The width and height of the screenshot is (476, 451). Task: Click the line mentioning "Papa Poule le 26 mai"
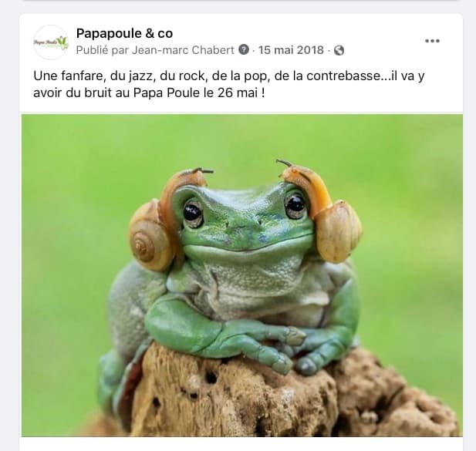tap(149, 93)
